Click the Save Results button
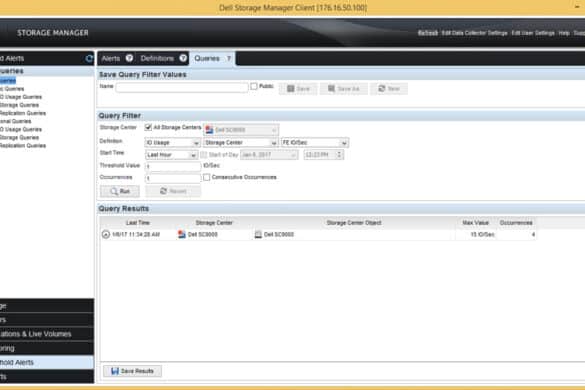Viewport: 585px width, 390px height. 132,371
